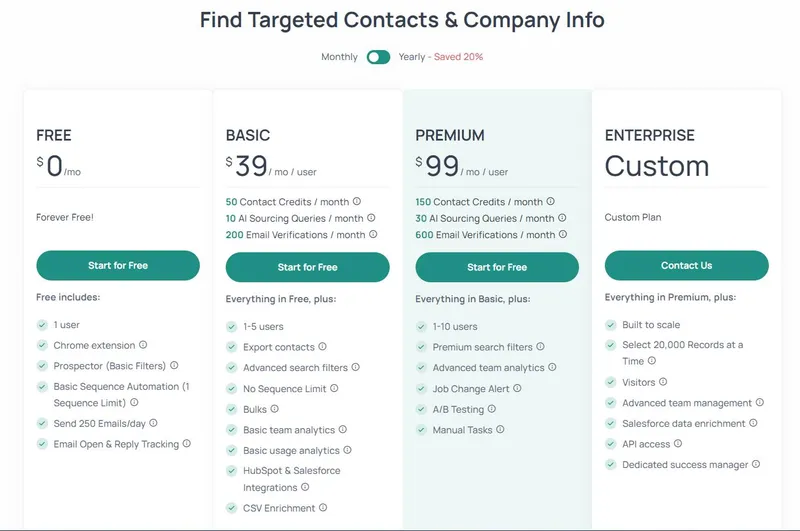Click info icon beside 30 AI Sourcing Queries
Viewport: 800px width, 531px height.
pos(562,218)
